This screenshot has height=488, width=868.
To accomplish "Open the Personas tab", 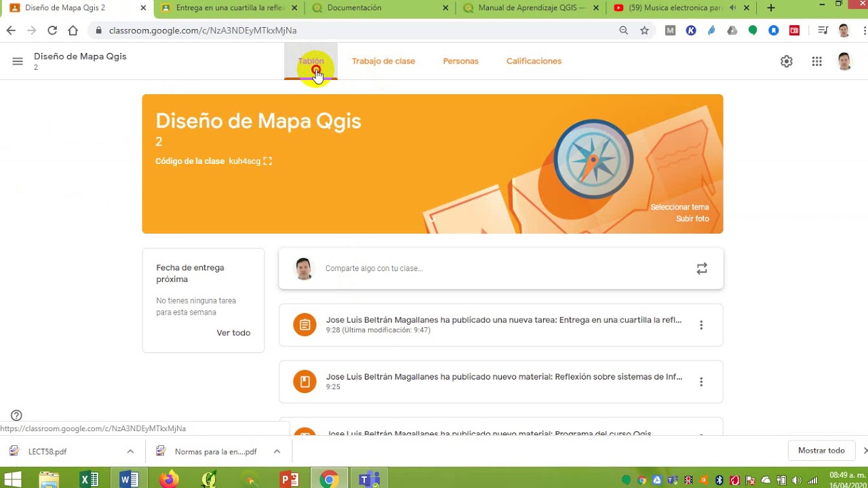I will click(461, 61).
